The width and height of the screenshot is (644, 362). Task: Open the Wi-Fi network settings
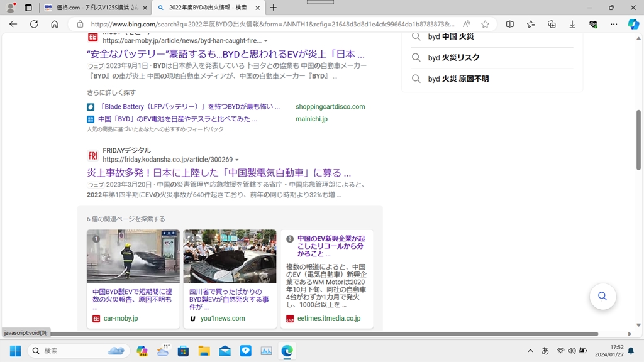[x=560, y=351]
